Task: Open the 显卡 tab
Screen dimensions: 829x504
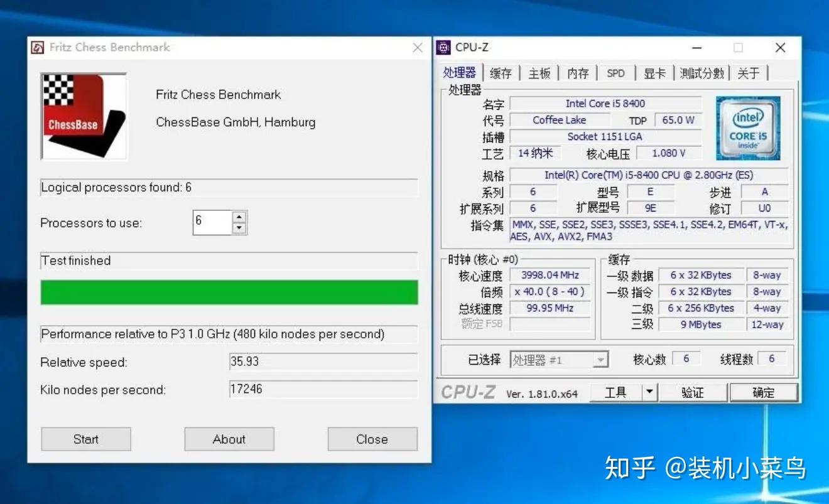Action: (x=654, y=72)
